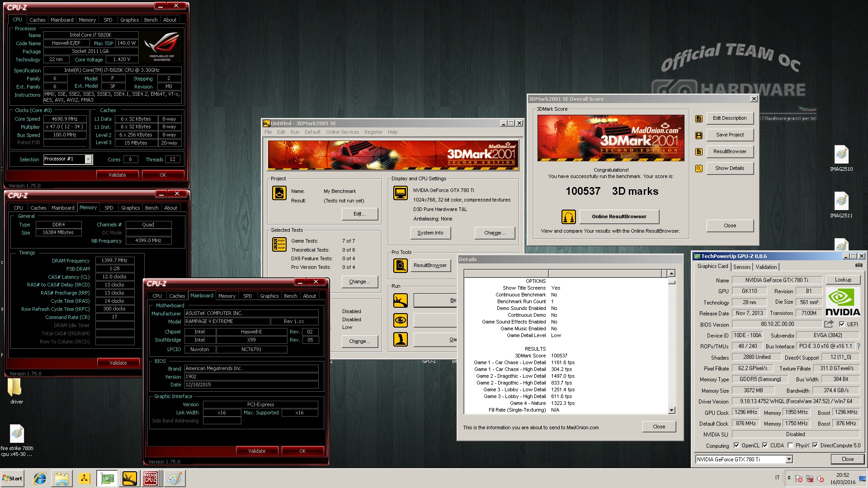Click the Windows Start button
Viewport: 868px width, 488px height.
point(12,479)
